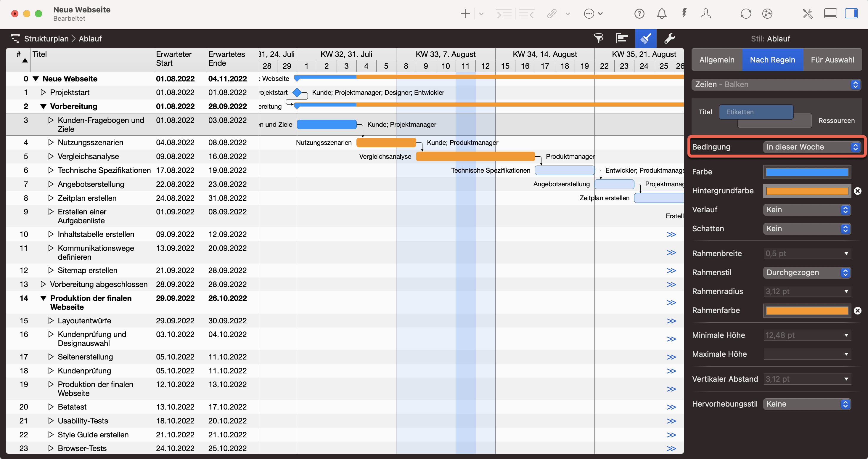This screenshot has height=459, width=868.
Task: Click the filter funnel icon
Action: point(598,38)
